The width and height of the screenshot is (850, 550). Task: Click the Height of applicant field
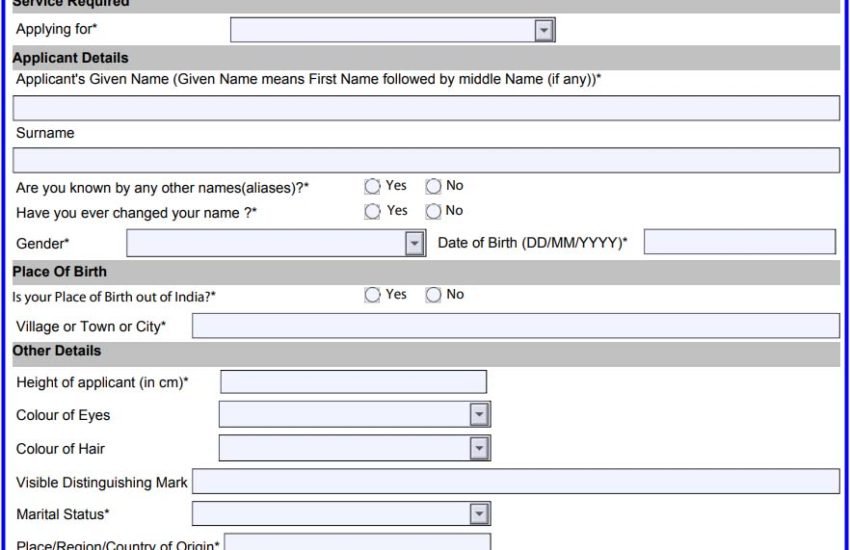pyautogui.click(x=353, y=382)
